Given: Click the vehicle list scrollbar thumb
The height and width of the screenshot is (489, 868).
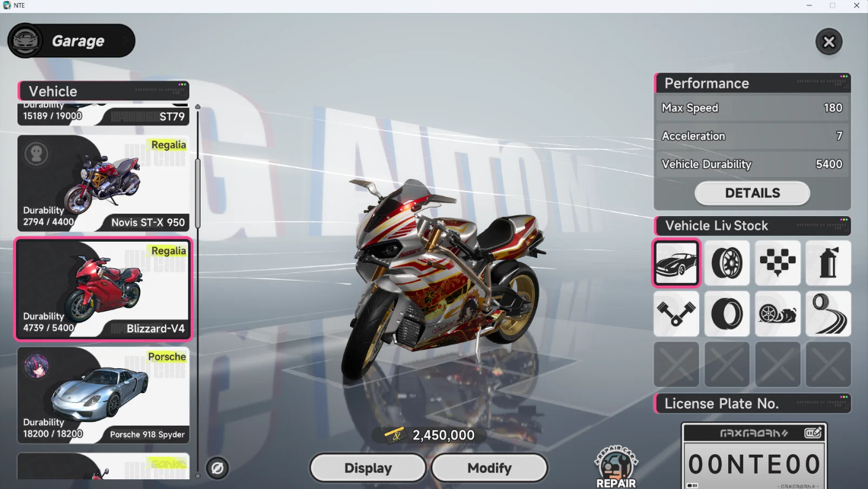Looking at the screenshot, I should pyautogui.click(x=198, y=194).
